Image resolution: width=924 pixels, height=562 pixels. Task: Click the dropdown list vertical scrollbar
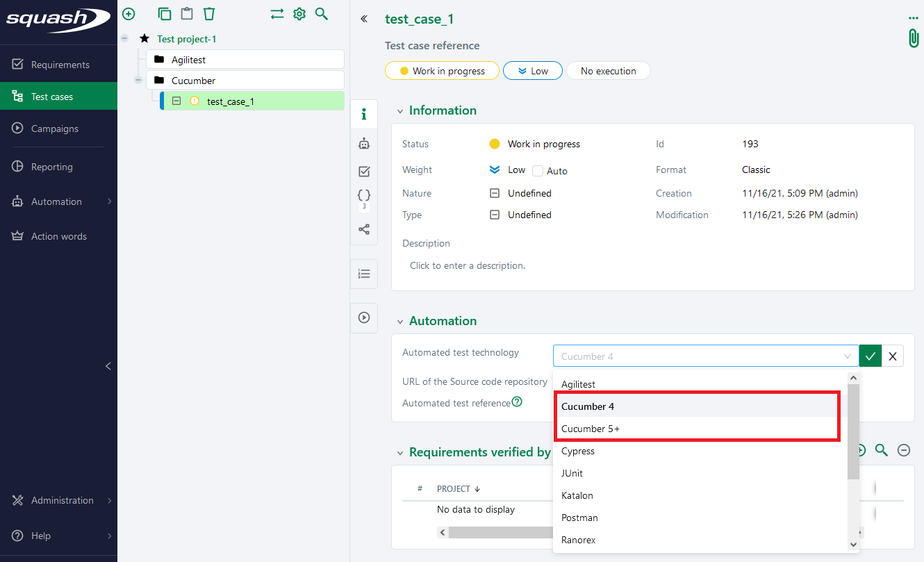click(x=853, y=431)
